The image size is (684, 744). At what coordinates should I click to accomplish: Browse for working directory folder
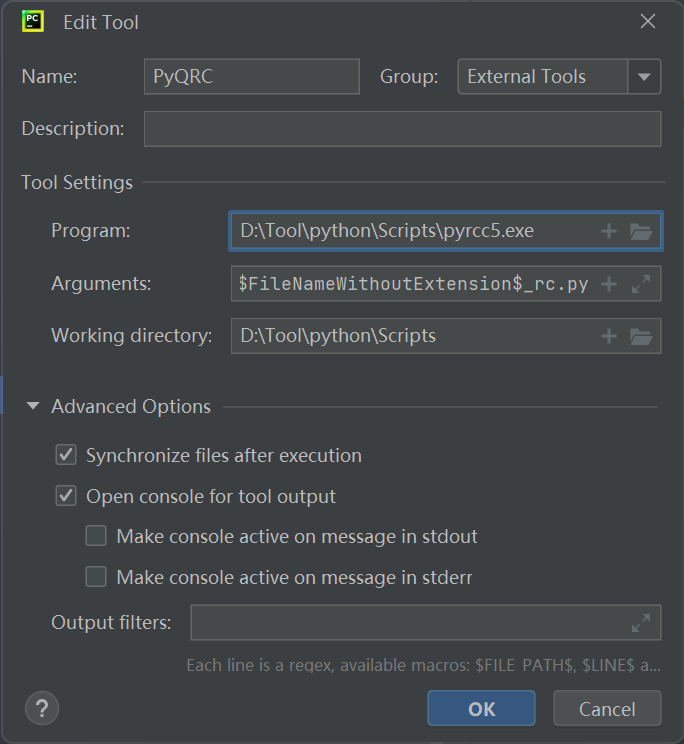641,336
